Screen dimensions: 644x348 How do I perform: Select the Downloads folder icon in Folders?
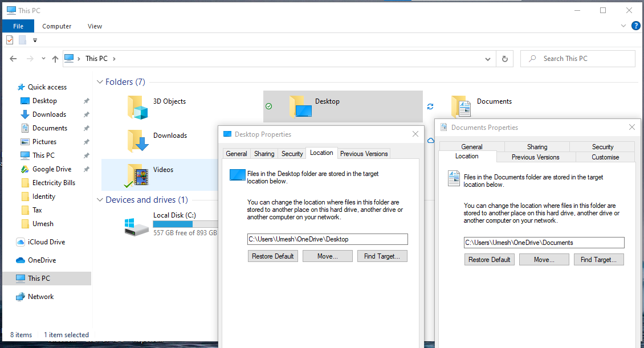[137, 141]
